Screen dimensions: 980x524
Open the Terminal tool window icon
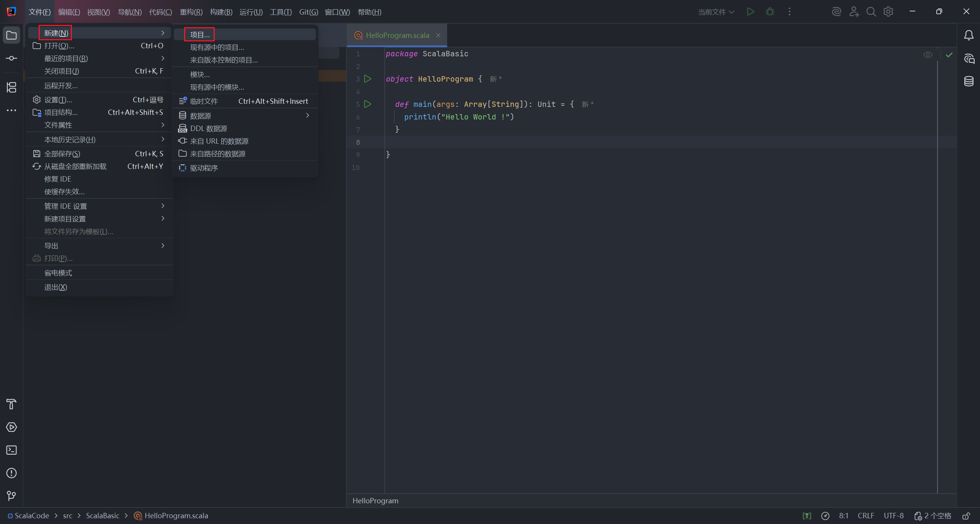(11, 450)
